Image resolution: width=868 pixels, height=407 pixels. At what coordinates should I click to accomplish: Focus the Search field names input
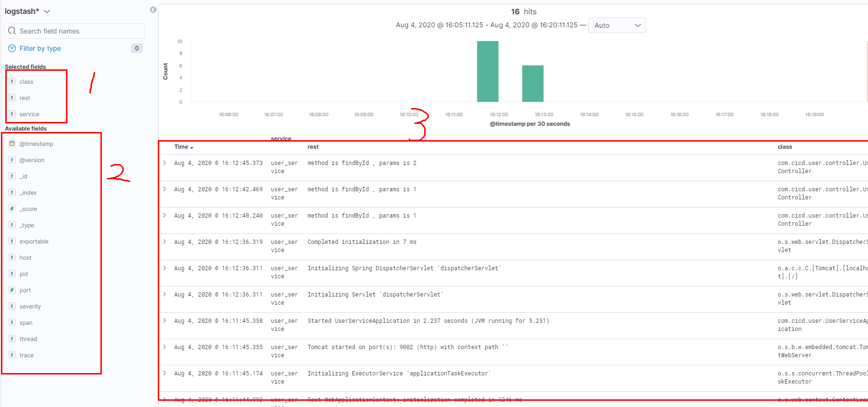pos(74,31)
